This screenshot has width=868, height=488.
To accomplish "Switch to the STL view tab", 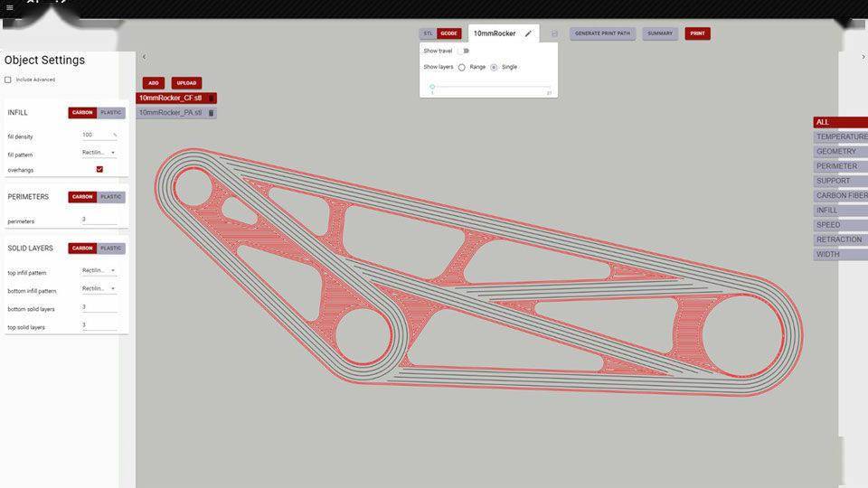I will tap(428, 33).
